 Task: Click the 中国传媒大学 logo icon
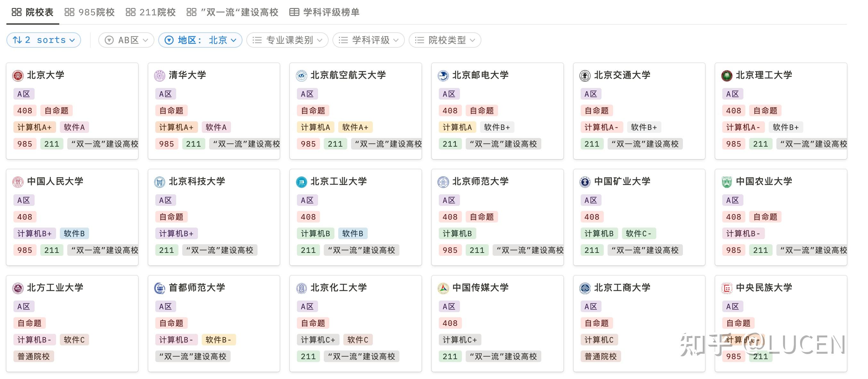click(x=443, y=288)
